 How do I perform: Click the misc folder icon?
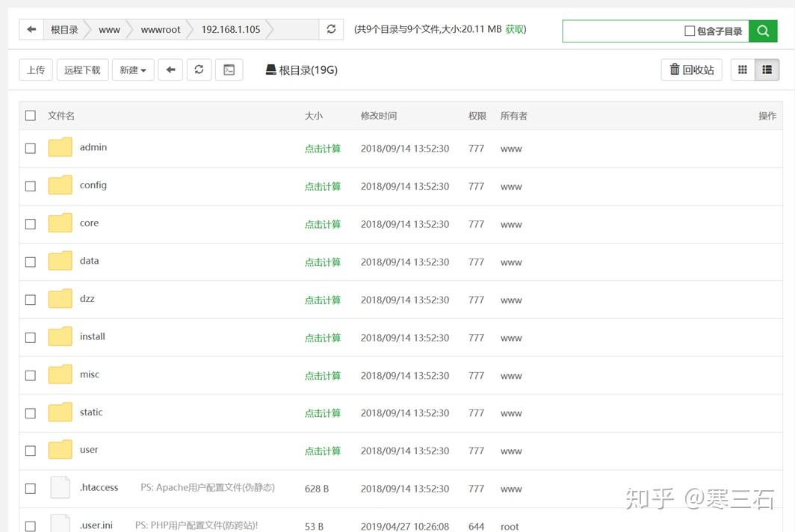click(61, 375)
